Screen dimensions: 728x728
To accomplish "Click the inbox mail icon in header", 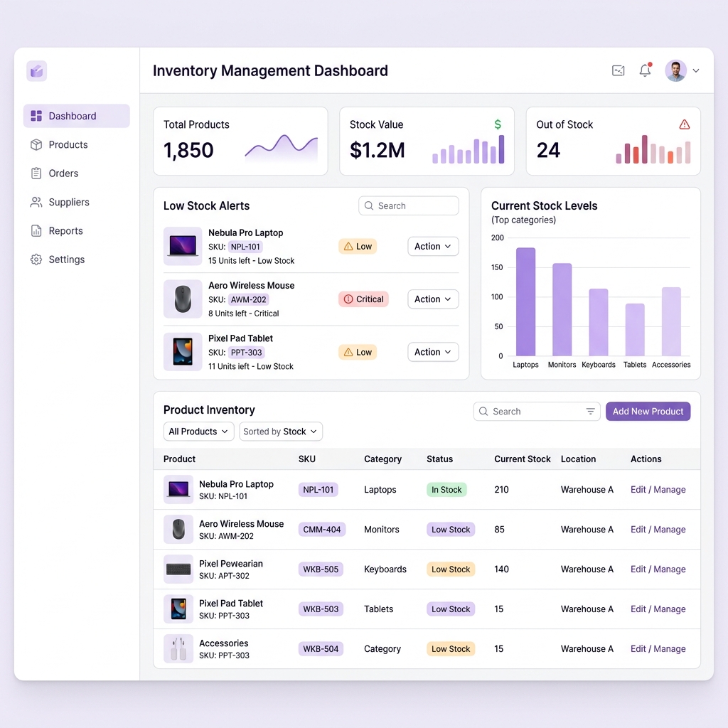I will [x=618, y=70].
